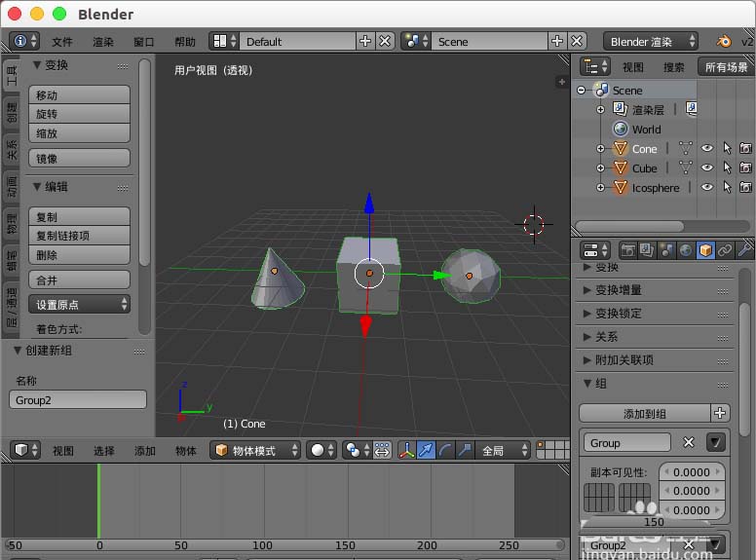Open the 3D view editor type selector

click(x=25, y=450)
